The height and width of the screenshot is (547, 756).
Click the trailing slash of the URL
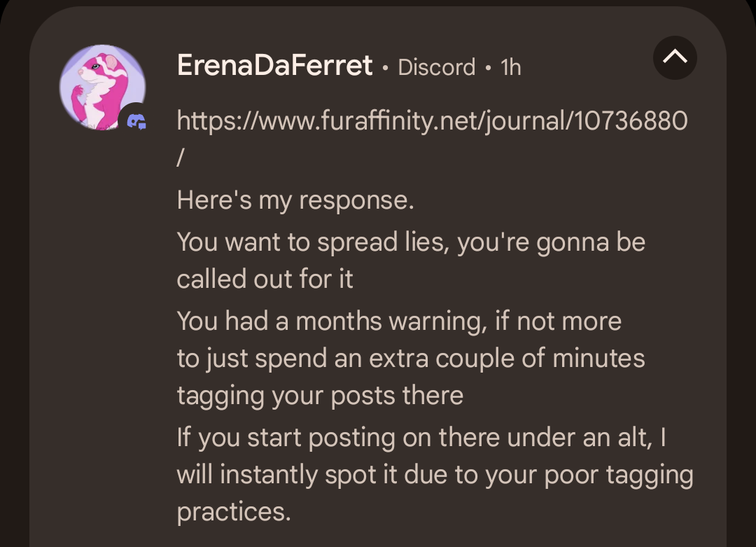pos(181,158)
